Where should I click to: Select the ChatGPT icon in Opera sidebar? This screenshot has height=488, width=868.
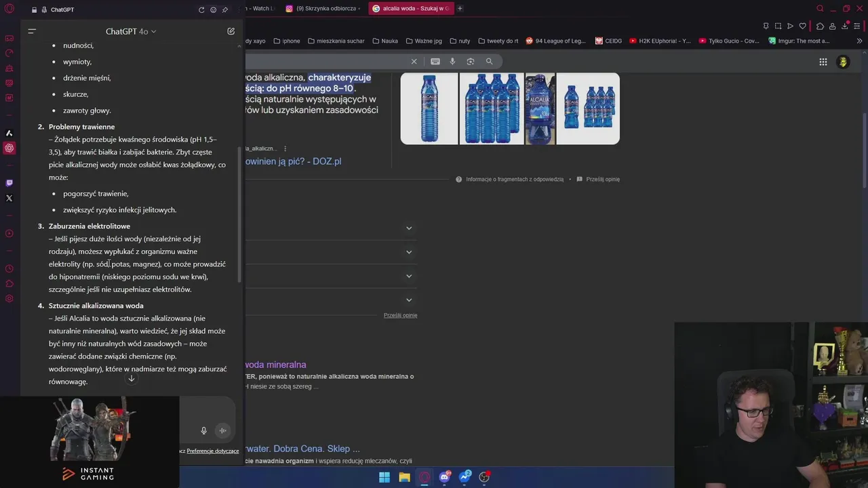[x=9, y=148]
